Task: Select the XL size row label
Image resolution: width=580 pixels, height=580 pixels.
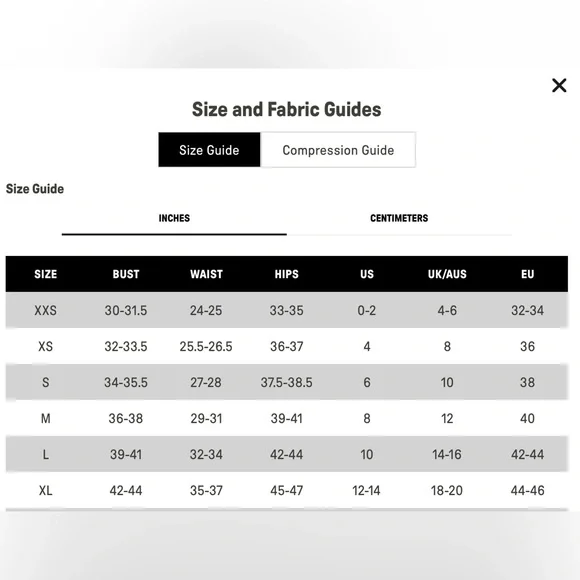Action: [45, 491]
